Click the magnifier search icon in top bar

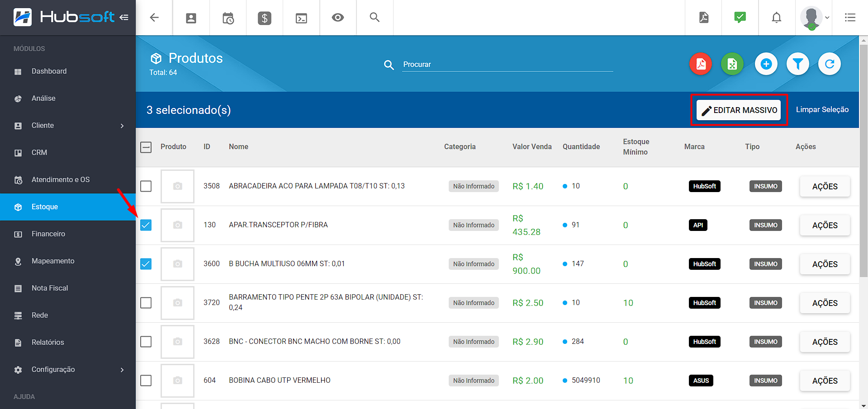pos(375,18)
